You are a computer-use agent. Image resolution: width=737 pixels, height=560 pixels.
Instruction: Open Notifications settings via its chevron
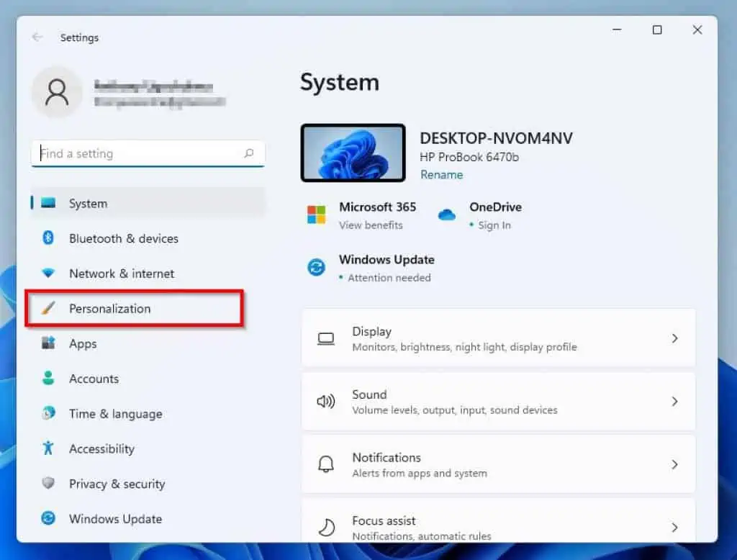(x=674, y=464)
